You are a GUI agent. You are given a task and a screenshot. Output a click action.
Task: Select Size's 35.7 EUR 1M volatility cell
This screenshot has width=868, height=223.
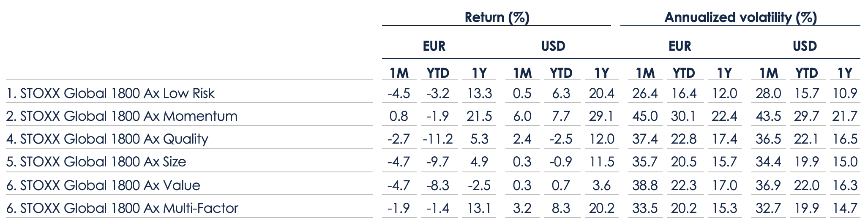pos(645,162)
